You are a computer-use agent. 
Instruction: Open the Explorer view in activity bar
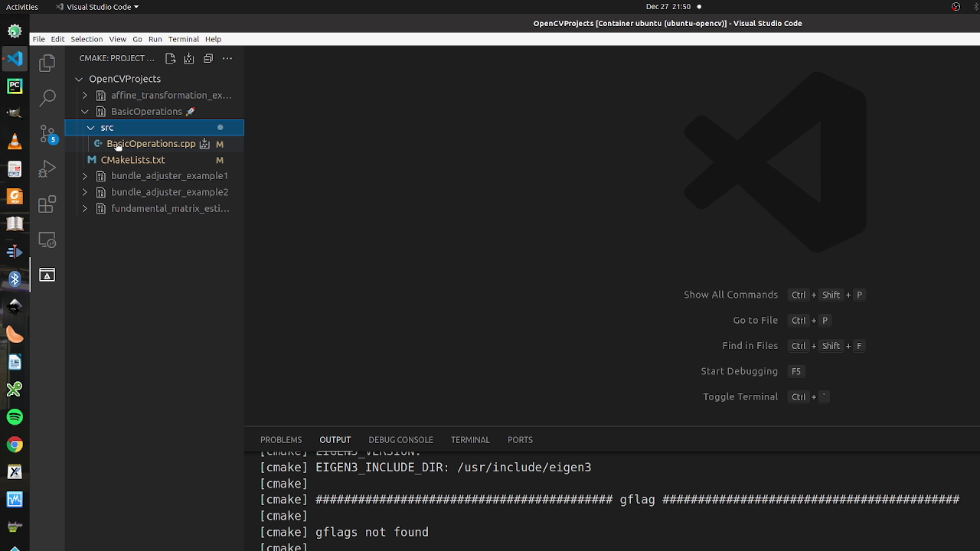47,63
